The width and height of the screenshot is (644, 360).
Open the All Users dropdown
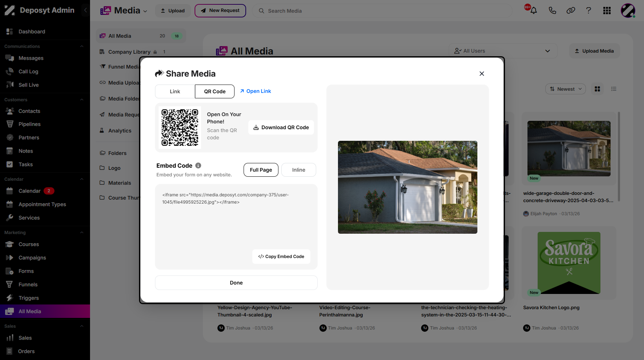pyautogui.click(x=503, y=51)
